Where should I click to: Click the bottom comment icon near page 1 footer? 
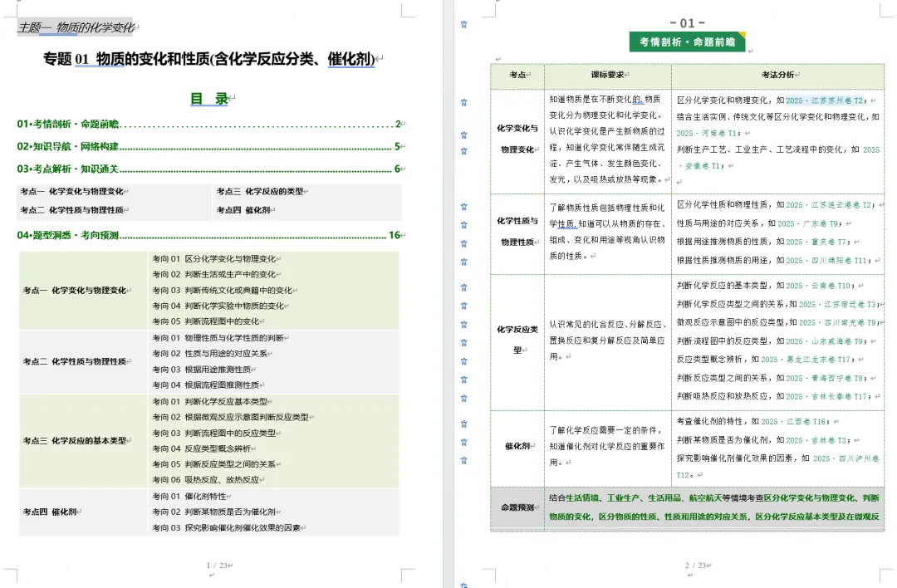pos(463,585)
